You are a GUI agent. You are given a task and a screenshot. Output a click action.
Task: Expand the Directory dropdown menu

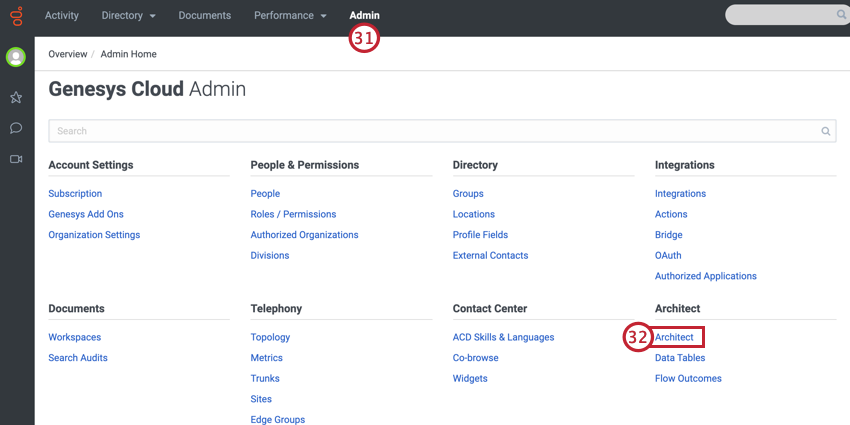[x=128, y=16]
